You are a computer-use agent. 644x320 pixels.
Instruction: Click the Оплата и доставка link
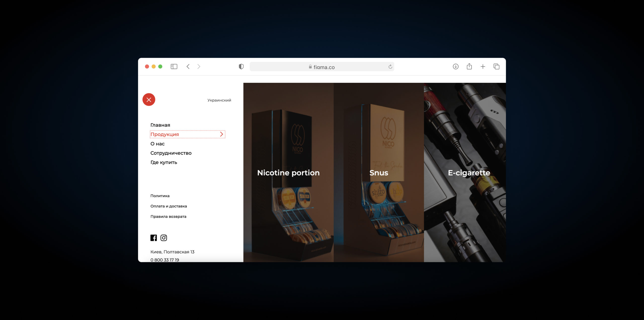(x=169, y=206)
